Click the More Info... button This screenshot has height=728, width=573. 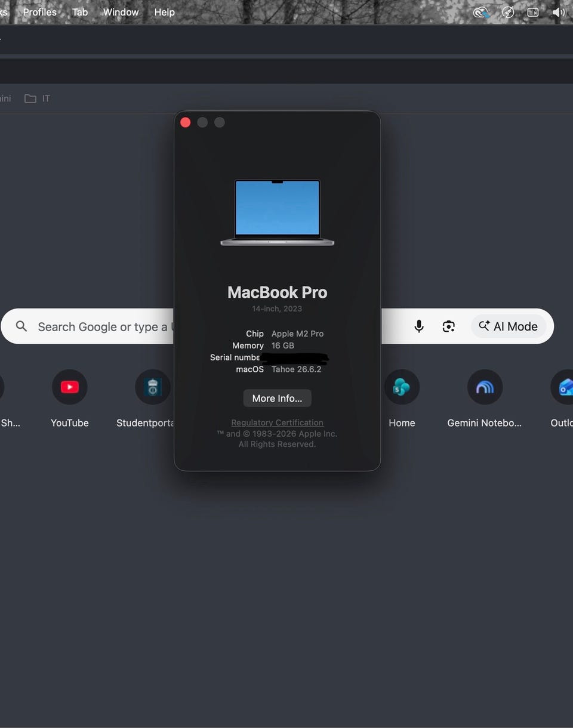[277, 398]
